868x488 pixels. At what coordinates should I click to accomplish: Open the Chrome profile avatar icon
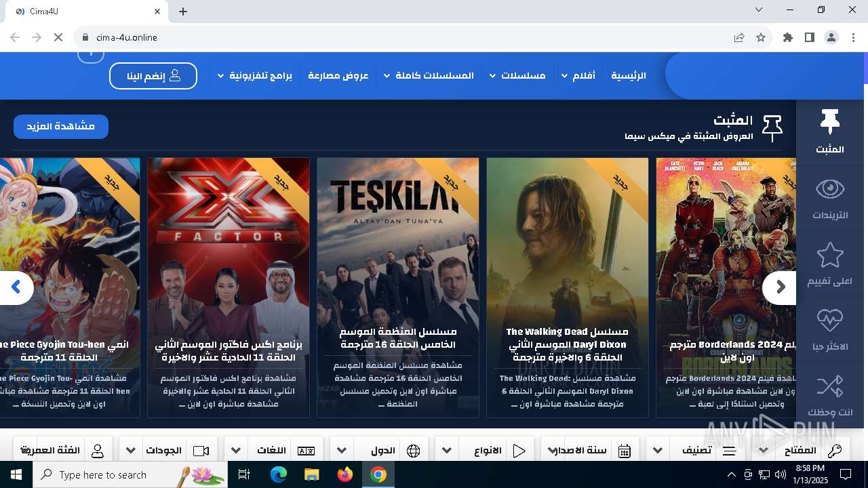(x=831, y=37)
